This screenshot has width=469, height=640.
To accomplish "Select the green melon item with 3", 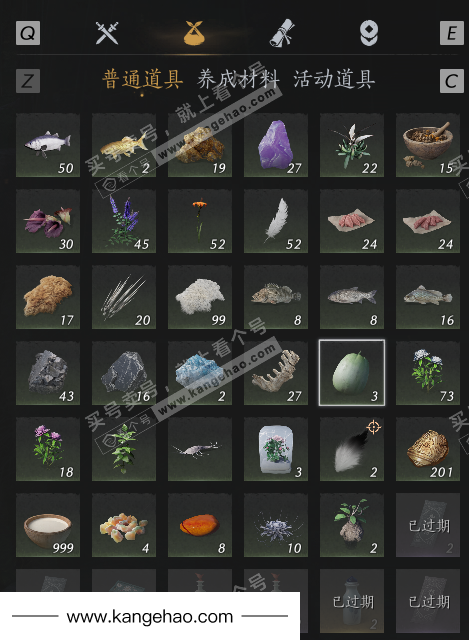I will (x=352, y=373).
